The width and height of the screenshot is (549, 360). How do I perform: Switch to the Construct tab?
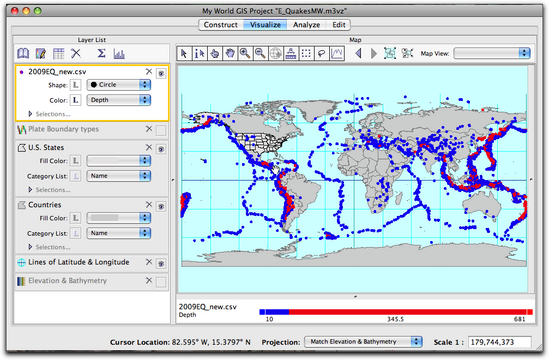coord(221,25)
